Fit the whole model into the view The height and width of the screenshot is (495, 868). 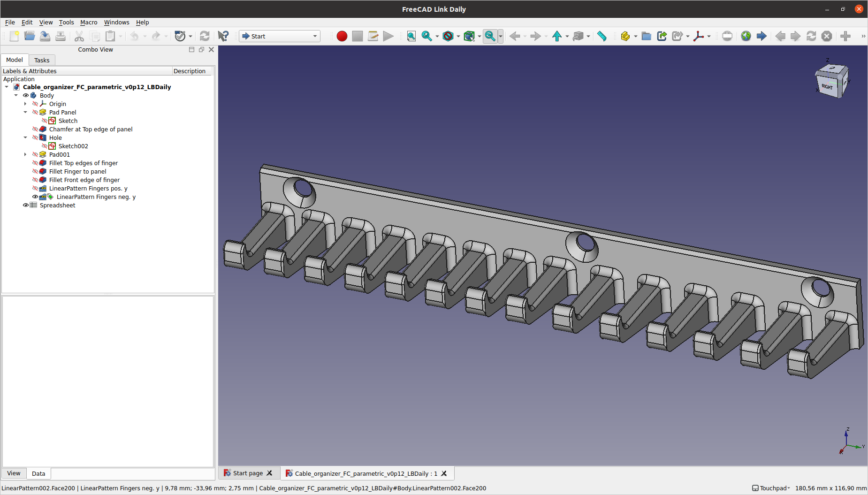[x=411, y=36]
